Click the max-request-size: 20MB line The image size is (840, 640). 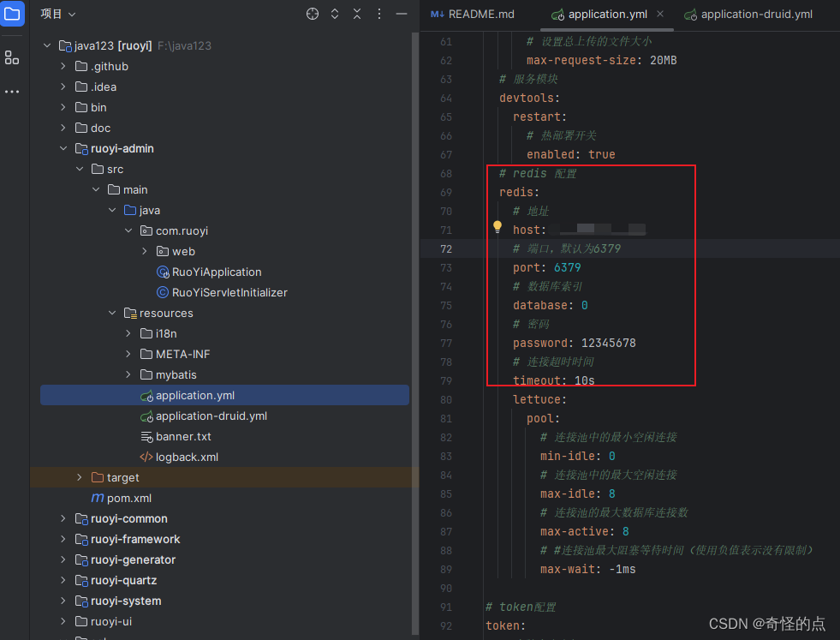pos(602,61)
